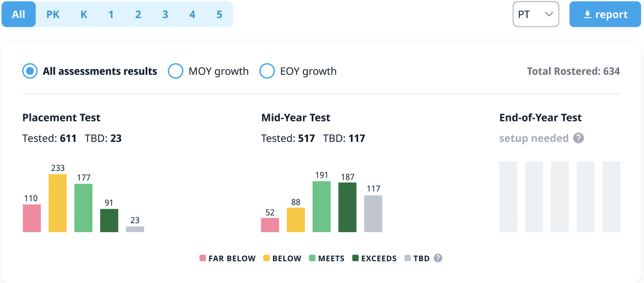Click the FAR BELOW legend swatch

click(203, 258)
